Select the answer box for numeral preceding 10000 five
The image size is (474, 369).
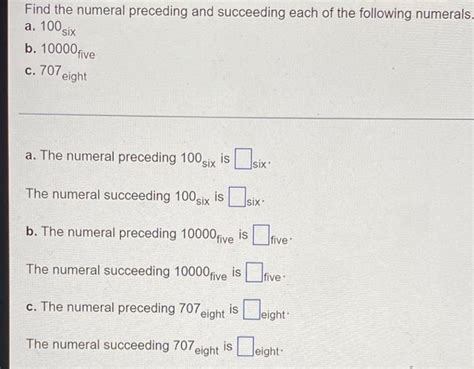click(x=261, y=235)
